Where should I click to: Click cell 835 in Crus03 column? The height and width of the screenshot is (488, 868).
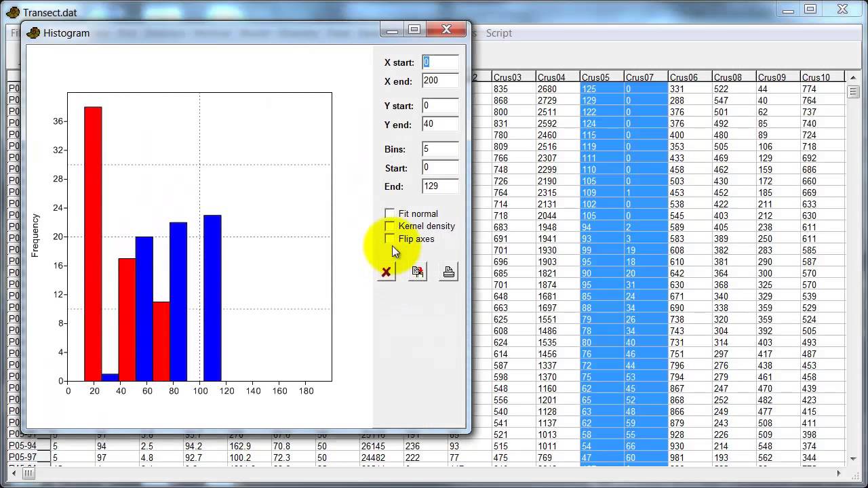[514, 89]
